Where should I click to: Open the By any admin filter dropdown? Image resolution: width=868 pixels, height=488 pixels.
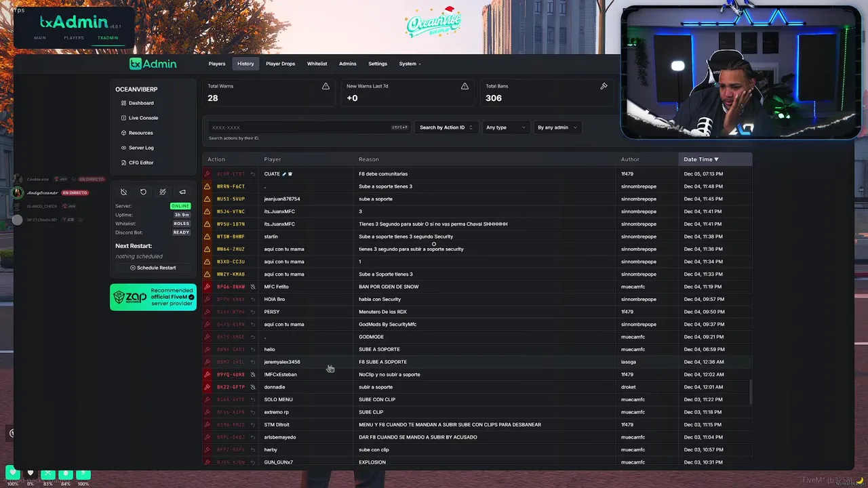[557, 127]
